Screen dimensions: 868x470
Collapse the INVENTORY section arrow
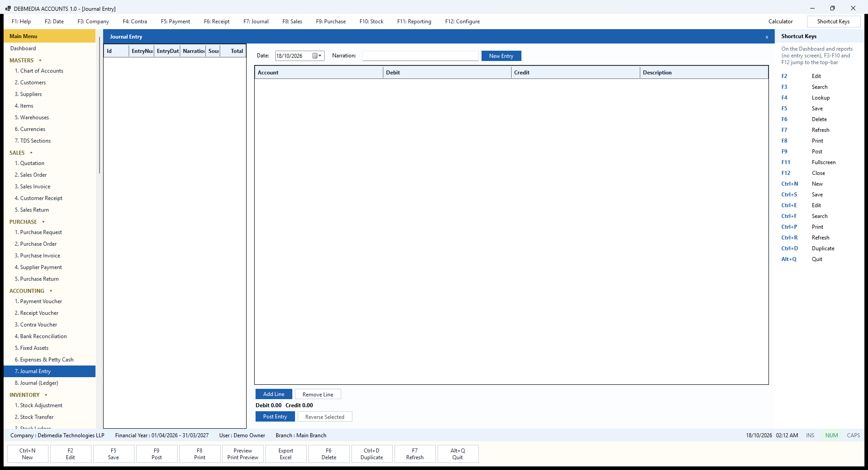pos(46,395)
